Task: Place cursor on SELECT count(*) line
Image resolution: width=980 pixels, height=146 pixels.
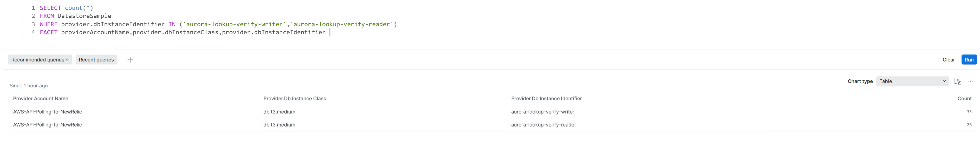Action: pyautogui.click(x=66, y=8)
